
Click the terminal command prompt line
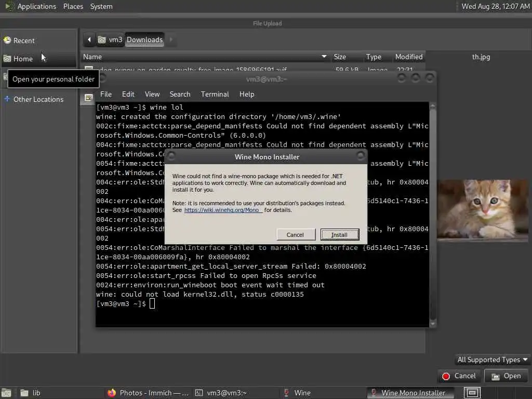pyautogui.click(x=126, y=303)
